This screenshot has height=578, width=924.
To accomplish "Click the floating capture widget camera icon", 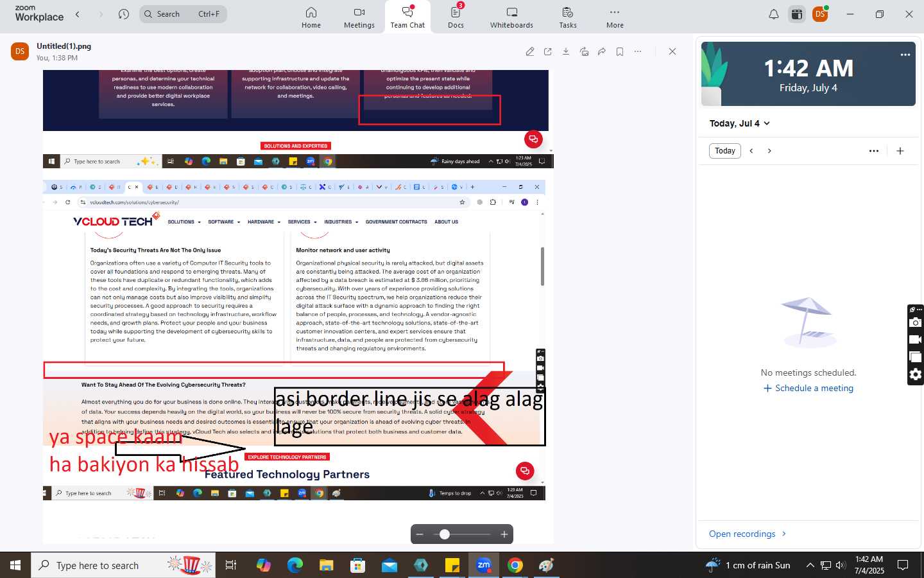I will coord(916,322).
